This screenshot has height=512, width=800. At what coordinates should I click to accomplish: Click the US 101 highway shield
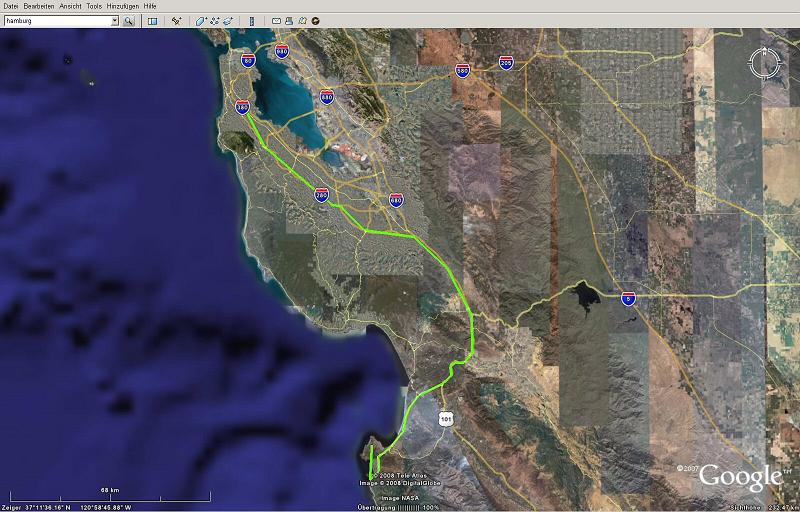pos(445,418)
